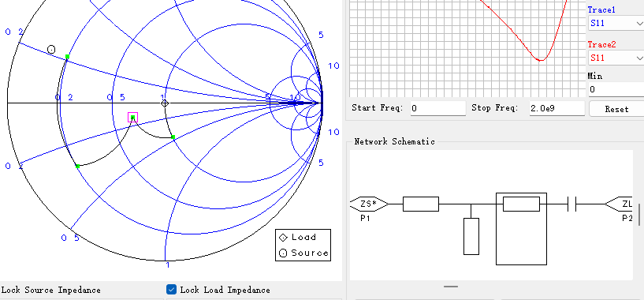The width and height of the screenshot is (644, 300).
Task: Click the Stop Freq input field
Action: pos(557,108)
